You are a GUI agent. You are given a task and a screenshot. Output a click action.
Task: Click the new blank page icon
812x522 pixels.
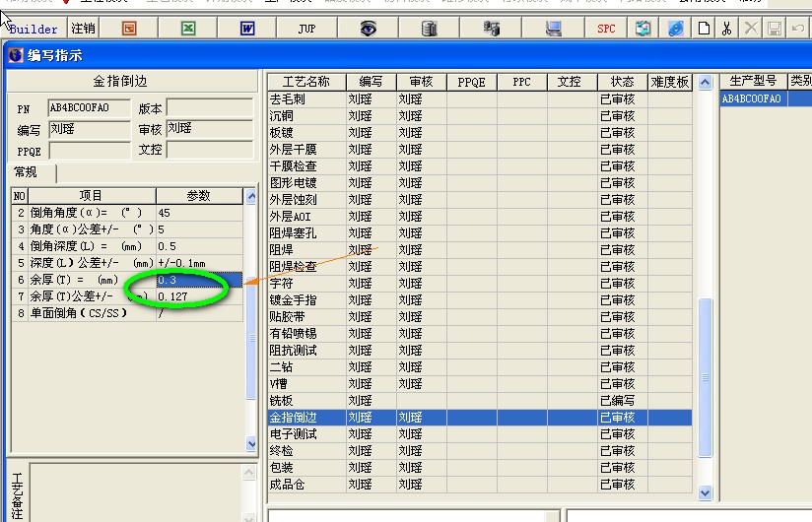[704, 29]
